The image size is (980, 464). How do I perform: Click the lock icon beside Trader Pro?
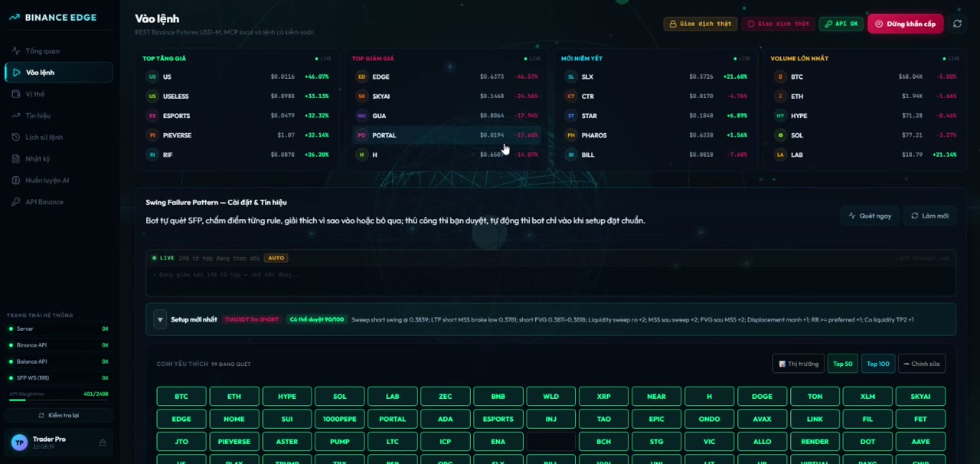103,443
